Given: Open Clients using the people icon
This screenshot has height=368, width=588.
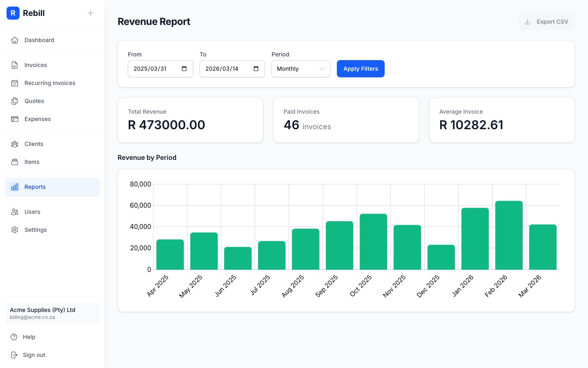Looking at the screenshot, I should (15, 144).
